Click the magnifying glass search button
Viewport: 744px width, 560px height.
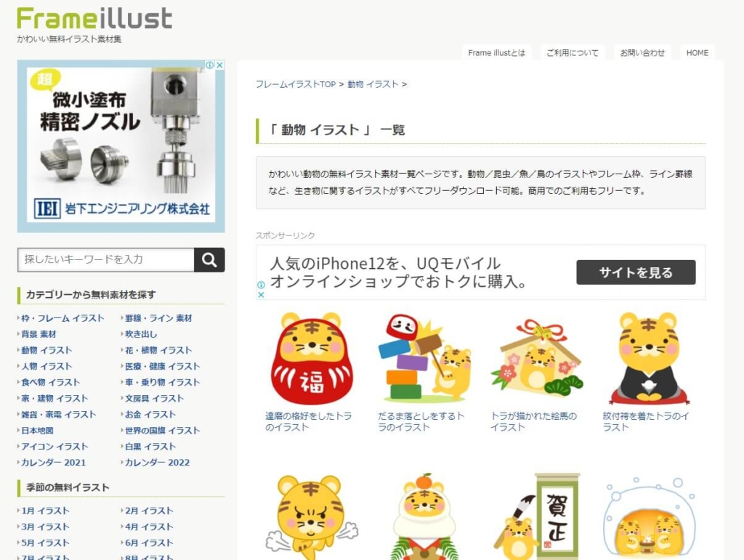point(209,260)
